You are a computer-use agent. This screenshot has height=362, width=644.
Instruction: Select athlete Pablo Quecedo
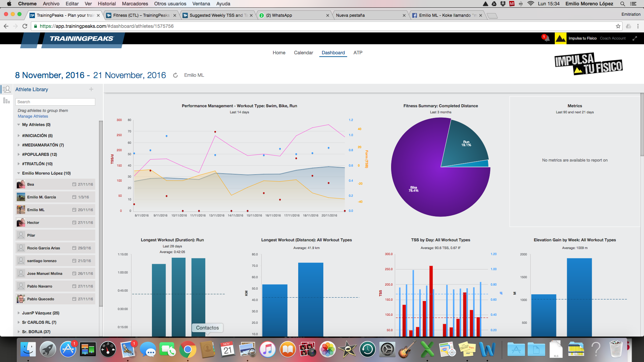(41, 299)
